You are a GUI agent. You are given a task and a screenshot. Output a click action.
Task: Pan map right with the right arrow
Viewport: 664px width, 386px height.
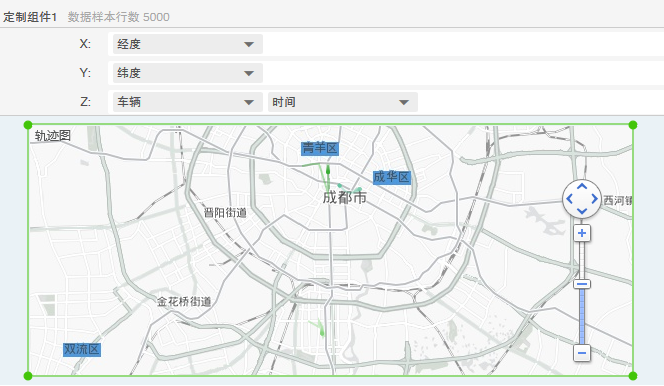594,199
